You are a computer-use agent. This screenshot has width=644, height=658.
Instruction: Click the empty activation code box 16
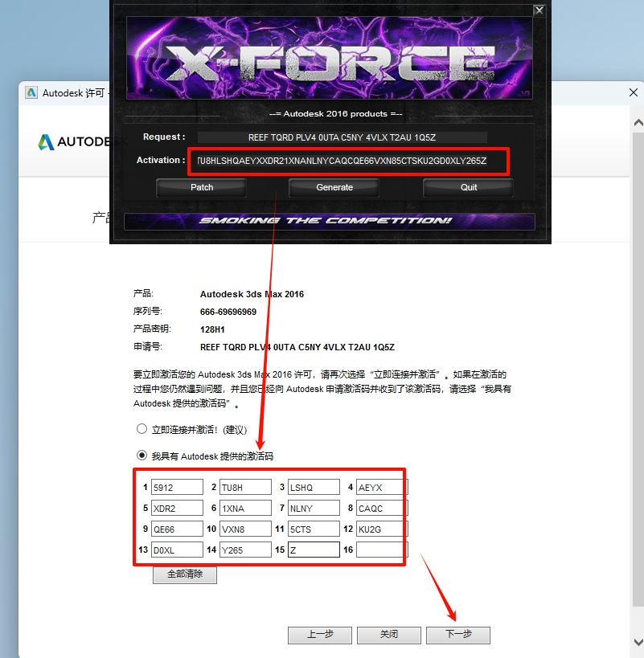tap(382, 550)
